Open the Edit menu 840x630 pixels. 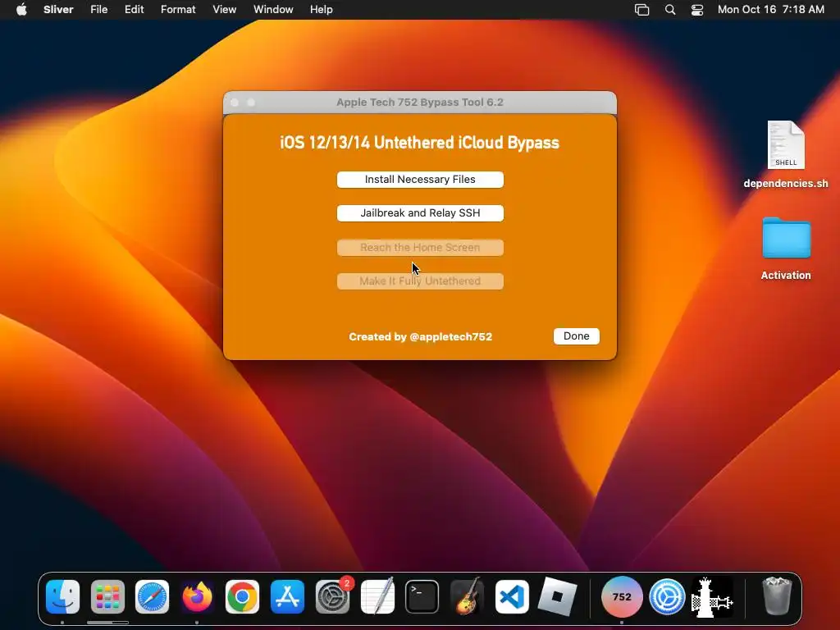pos(134,10)
